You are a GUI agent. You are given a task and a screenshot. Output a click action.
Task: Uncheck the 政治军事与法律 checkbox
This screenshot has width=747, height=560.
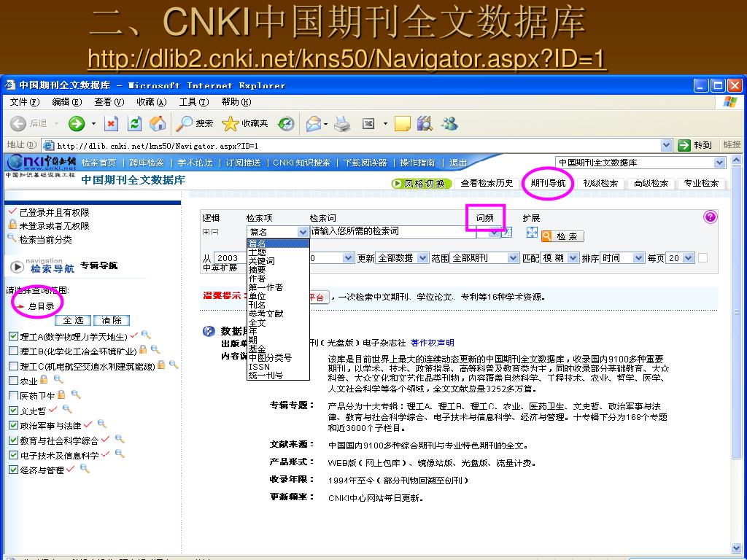click(x=14, y=425)
